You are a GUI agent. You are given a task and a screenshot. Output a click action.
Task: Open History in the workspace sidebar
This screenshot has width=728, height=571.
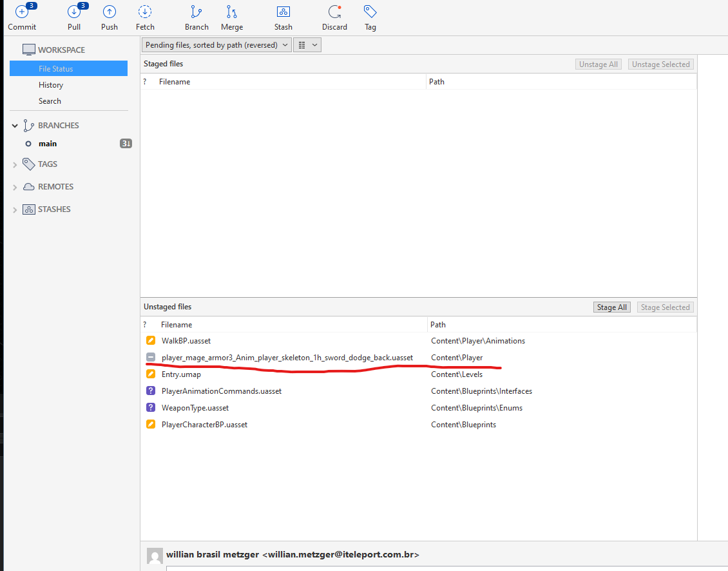[51, 85]
